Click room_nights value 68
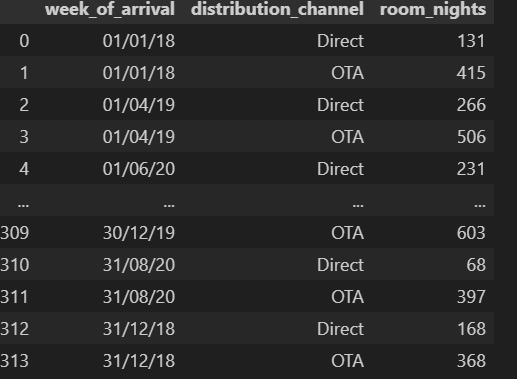 [476, 265]
